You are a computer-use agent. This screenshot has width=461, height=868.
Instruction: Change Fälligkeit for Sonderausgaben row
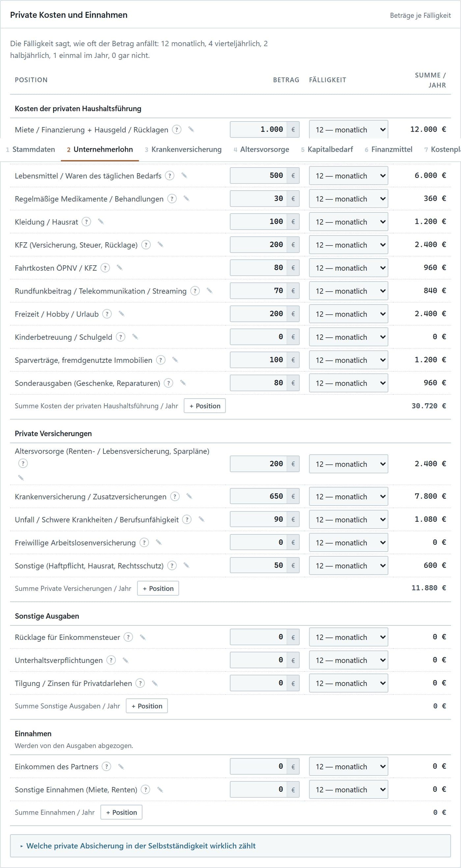(348, 383)
